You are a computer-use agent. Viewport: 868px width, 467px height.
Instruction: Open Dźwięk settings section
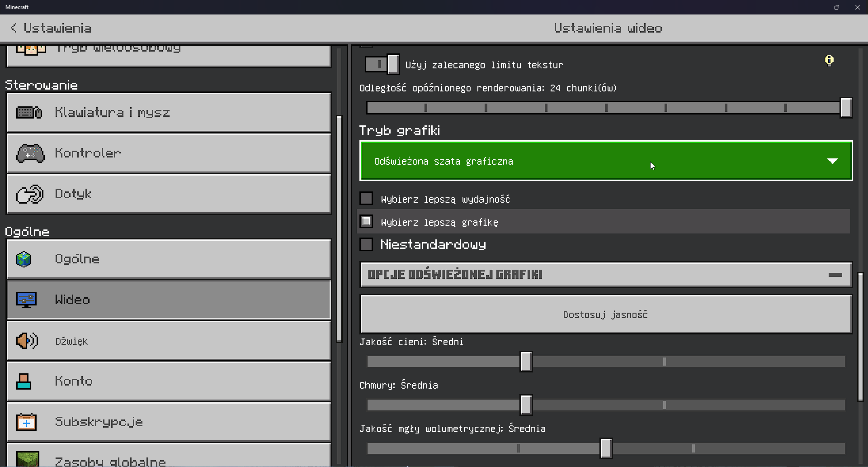(x=169, y=340)
